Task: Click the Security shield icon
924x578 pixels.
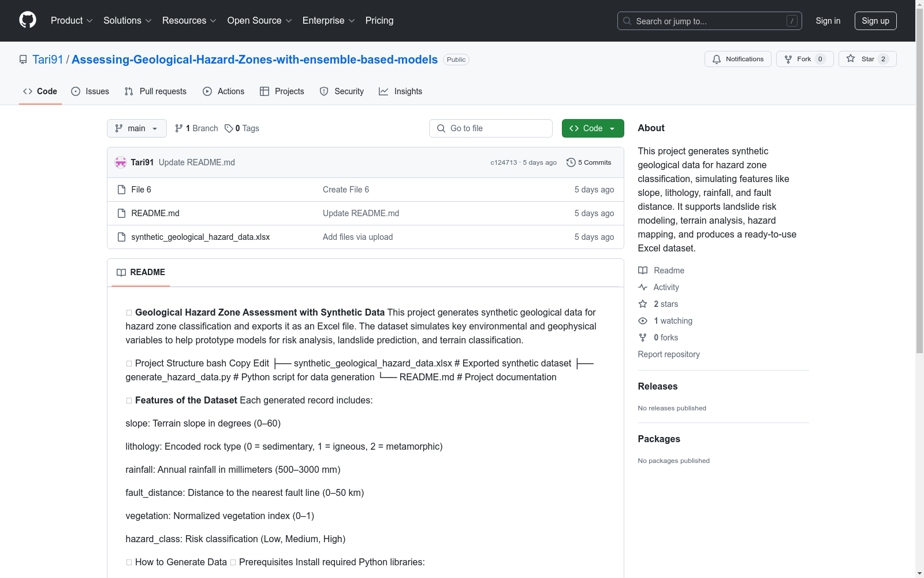Action: point(324,91)
